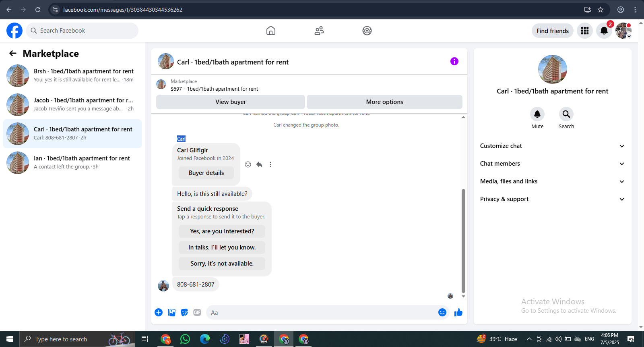
Task: Click the More options button
Action: [x=384, y=102]
